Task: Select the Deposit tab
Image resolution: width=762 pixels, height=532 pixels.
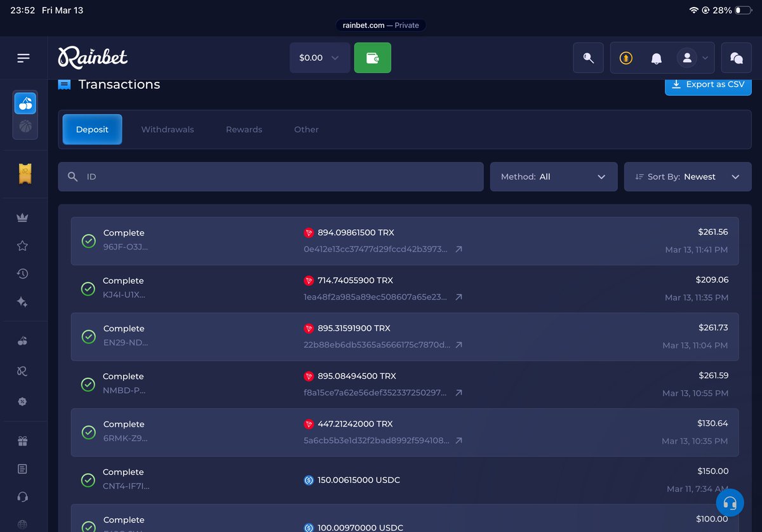Action: pos(92,130)
